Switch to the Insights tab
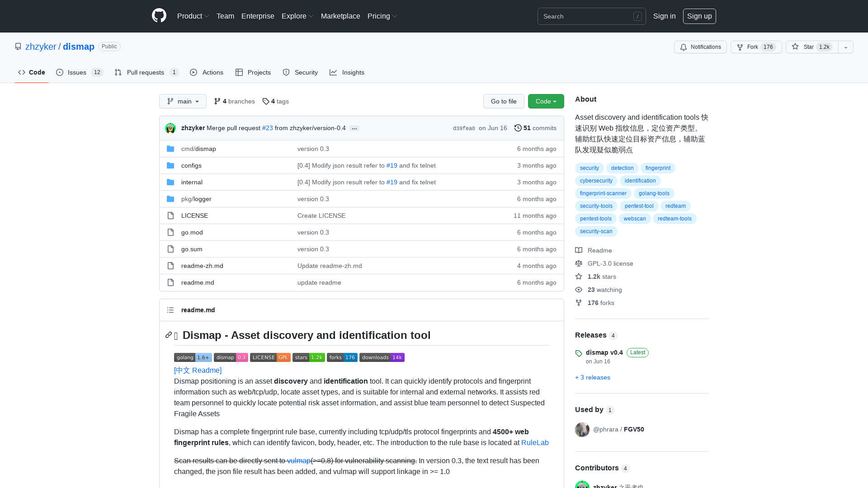 click(347, 72)
